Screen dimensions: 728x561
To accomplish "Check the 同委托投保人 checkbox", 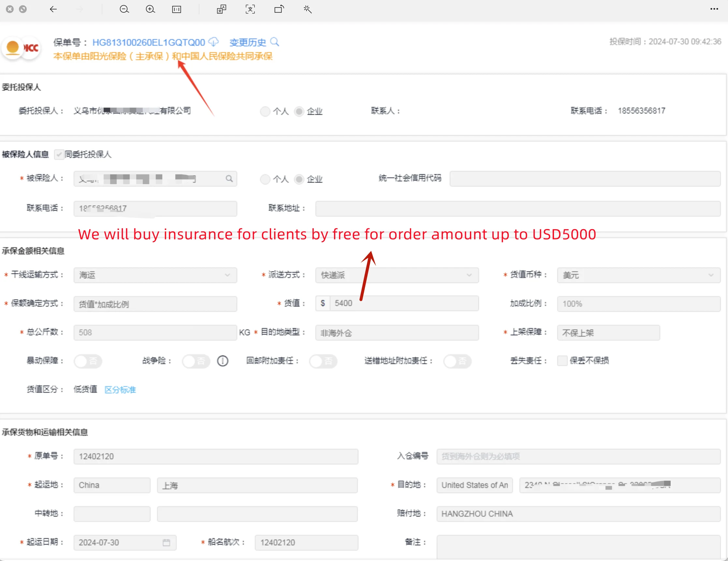I will (59, 154).
